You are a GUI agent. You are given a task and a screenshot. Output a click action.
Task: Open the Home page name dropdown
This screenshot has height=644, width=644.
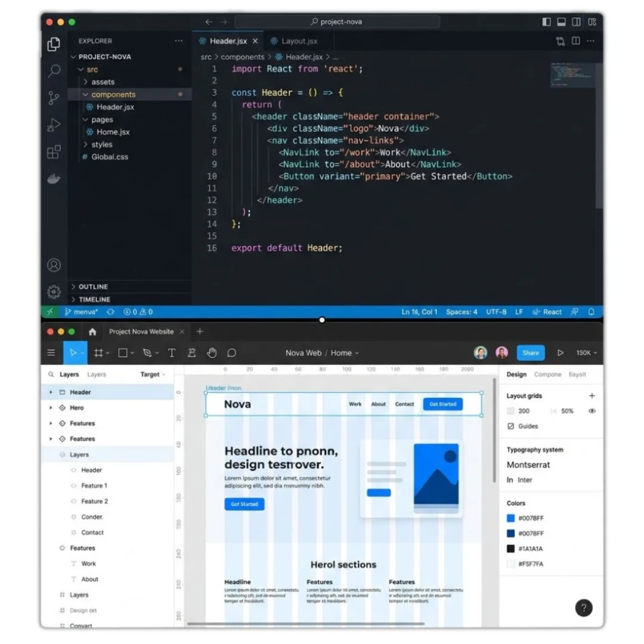pos(345,353)
